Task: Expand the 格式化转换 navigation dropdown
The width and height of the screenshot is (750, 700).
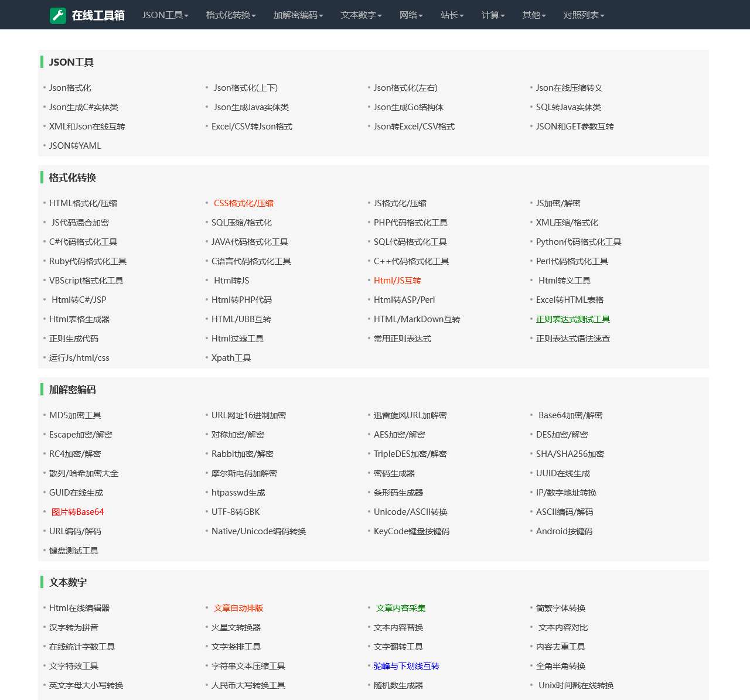Action: (x=230, y=15)
